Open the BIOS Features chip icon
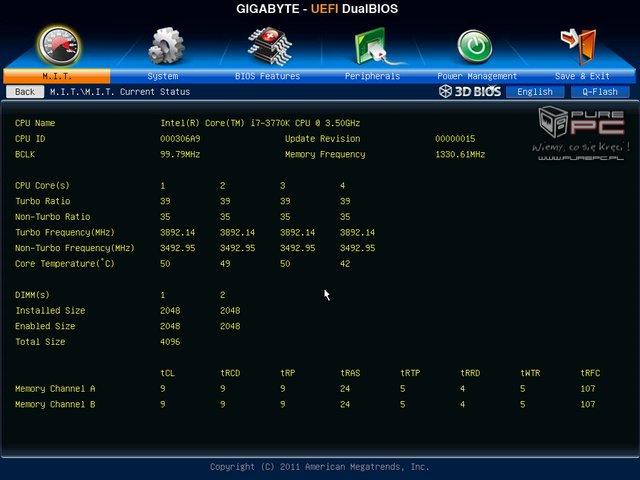 click(269, 46)
